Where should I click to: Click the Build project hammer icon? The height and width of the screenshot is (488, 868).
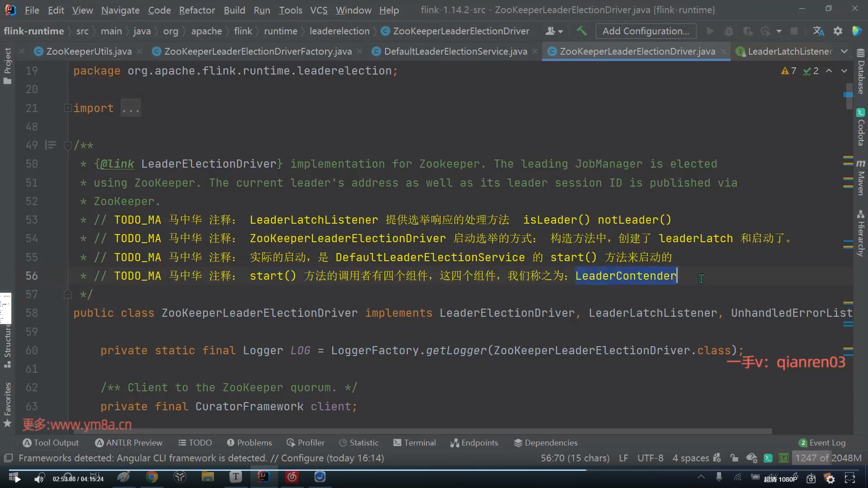[x=581, y=31]
